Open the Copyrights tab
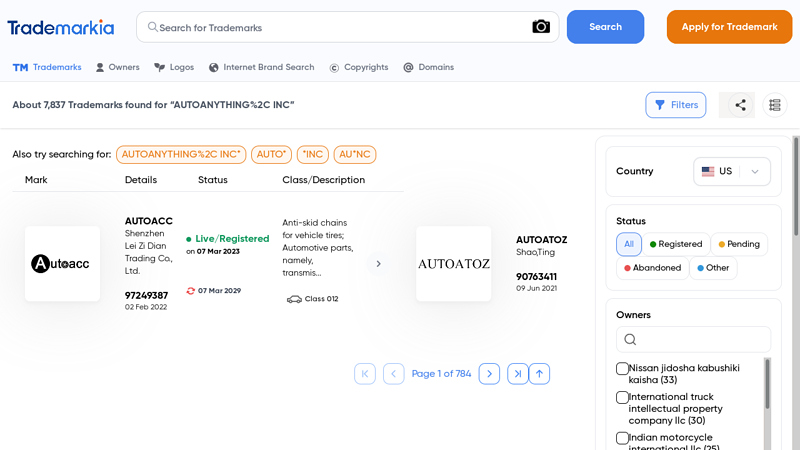This screenshot has height=450, width=800. coord(359,67)
